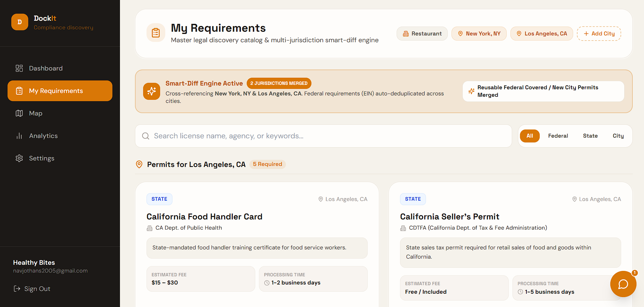
Task: Click STATE tag on Food Handler Card
Action: (x=159, y=199)
